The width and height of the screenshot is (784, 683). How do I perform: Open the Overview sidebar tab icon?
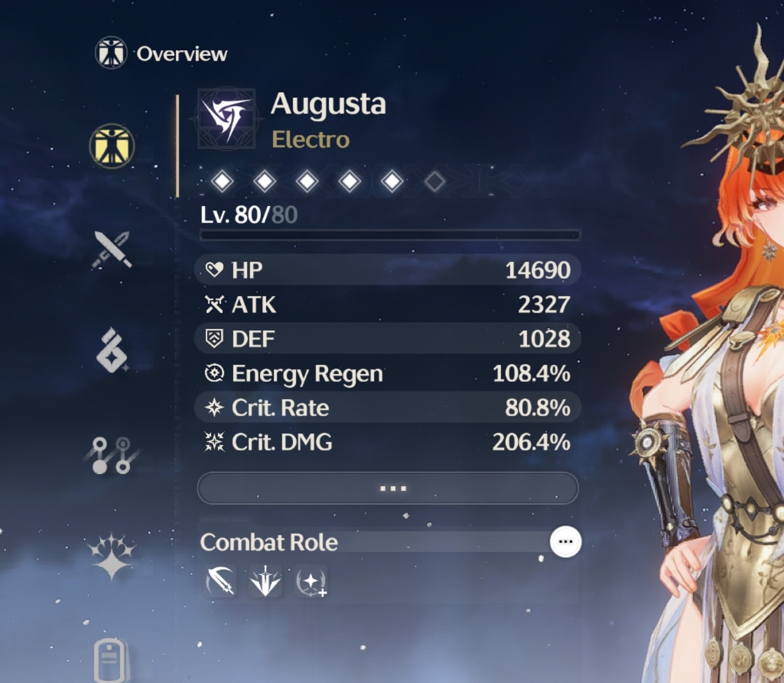point(112,146)
